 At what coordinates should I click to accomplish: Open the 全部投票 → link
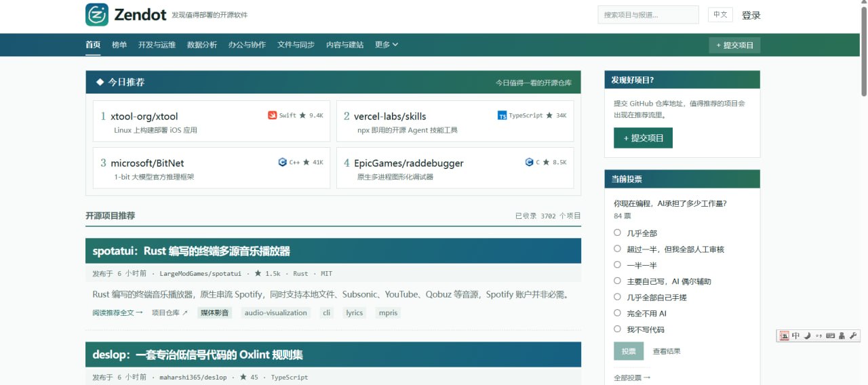[632, 378]
